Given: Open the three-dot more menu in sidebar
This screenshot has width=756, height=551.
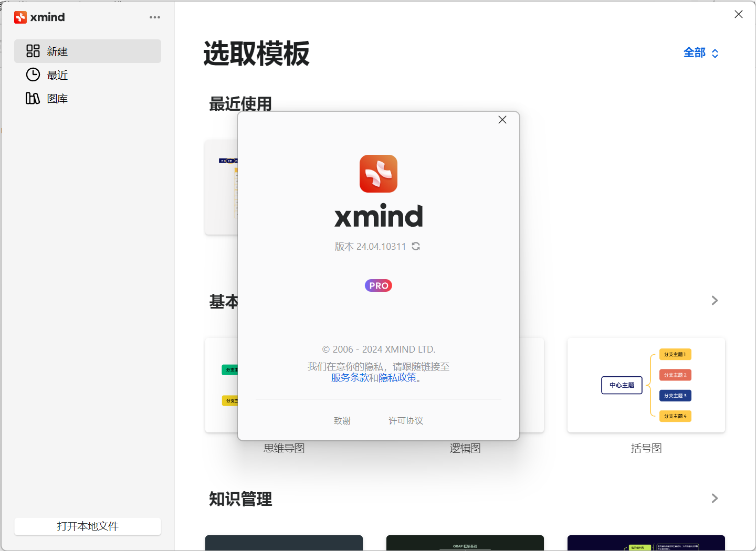Looking at the screenshot, I should (155, 17).
